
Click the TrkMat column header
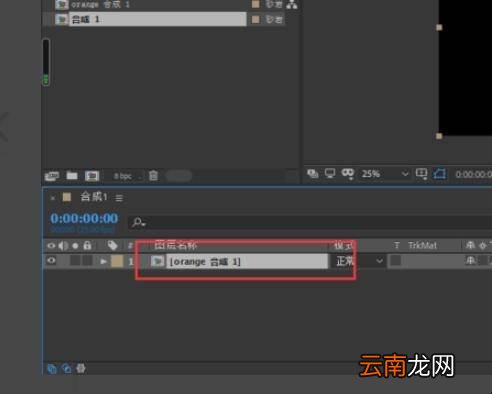coord(422,246)
